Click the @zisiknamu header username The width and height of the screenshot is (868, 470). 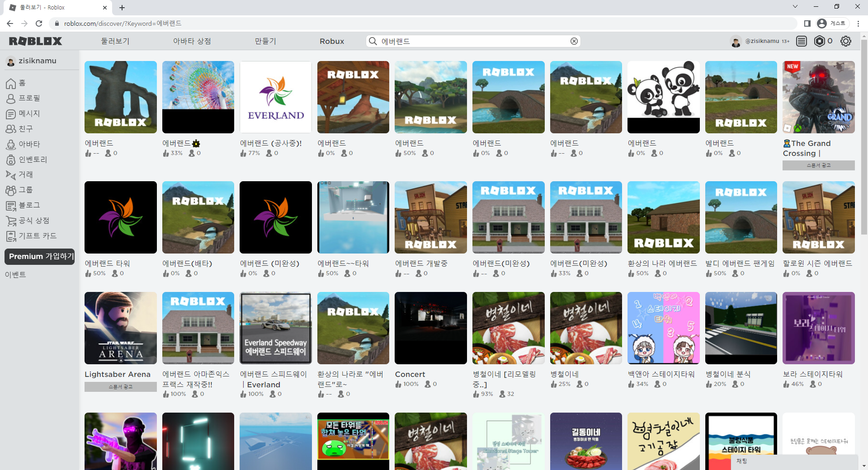tap(762, 41)
